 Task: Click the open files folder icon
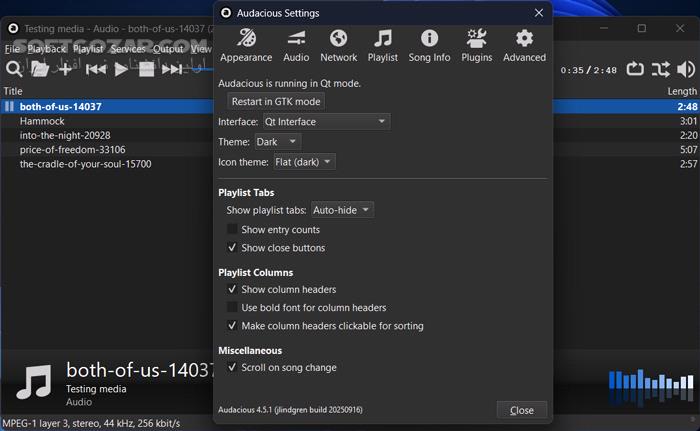click(x=40, y=69)
